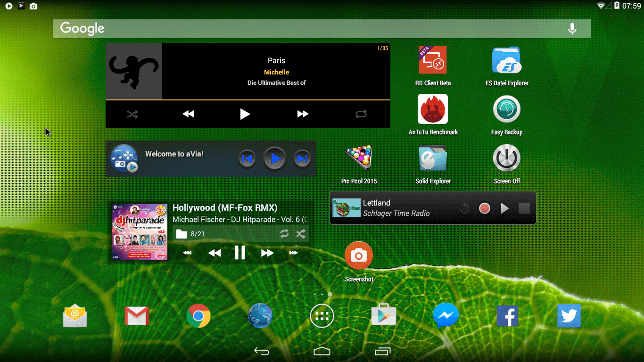Tap the Schlager Time Radio station logo
This screenshot has width=644, height=362.
347,208
